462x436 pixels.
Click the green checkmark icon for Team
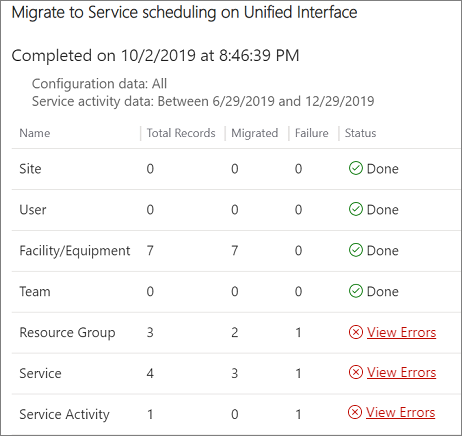pyautogui.click(x=356, y=291)
